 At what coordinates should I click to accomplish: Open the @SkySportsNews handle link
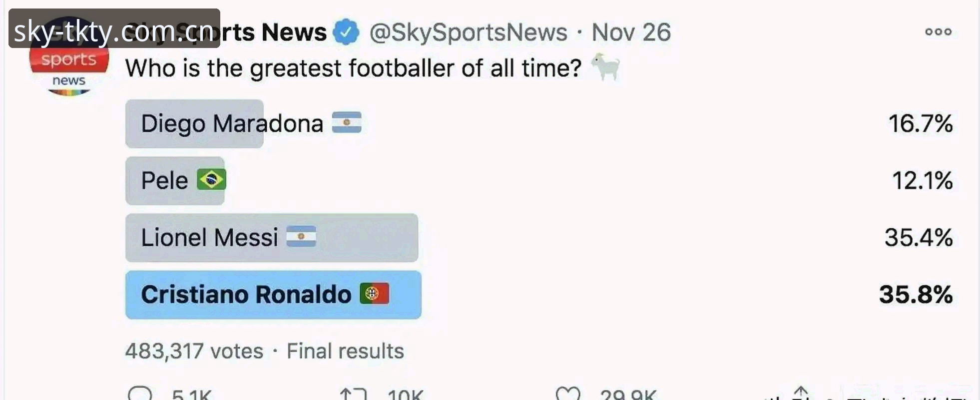click(x=468, y=32)
